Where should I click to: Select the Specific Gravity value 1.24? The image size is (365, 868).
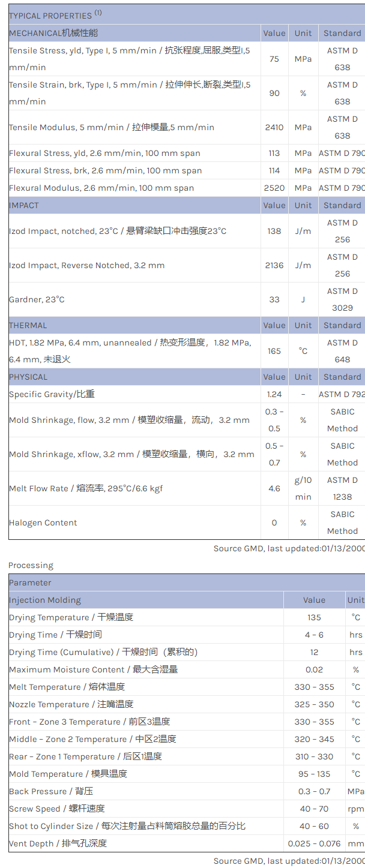coord(274,394)
